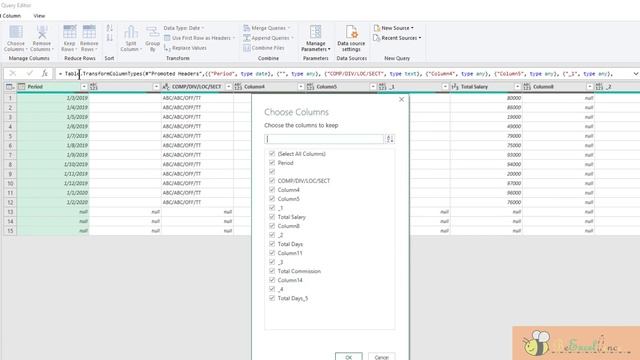Click the Combine Files tool
Viewport: 640px width, 360px height.
point(264,48)
